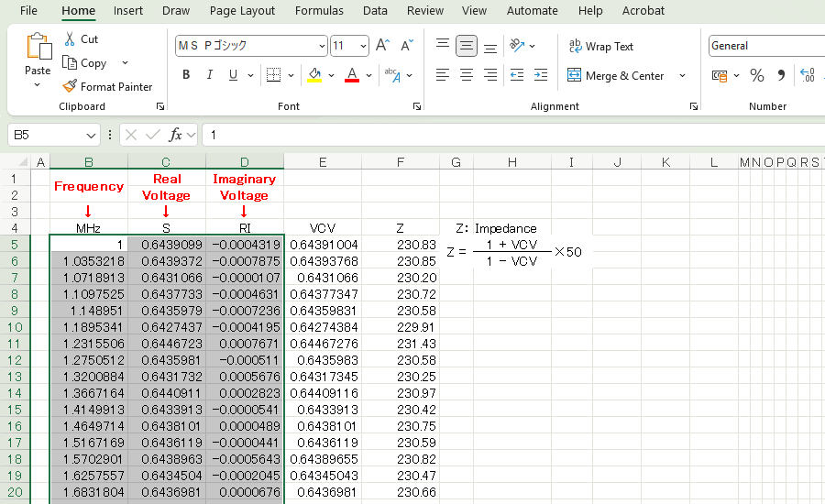Click the Paste clipboard icon
Viewport: 825px width, 504px height.
pyautogui.click(x=38, y=47)
